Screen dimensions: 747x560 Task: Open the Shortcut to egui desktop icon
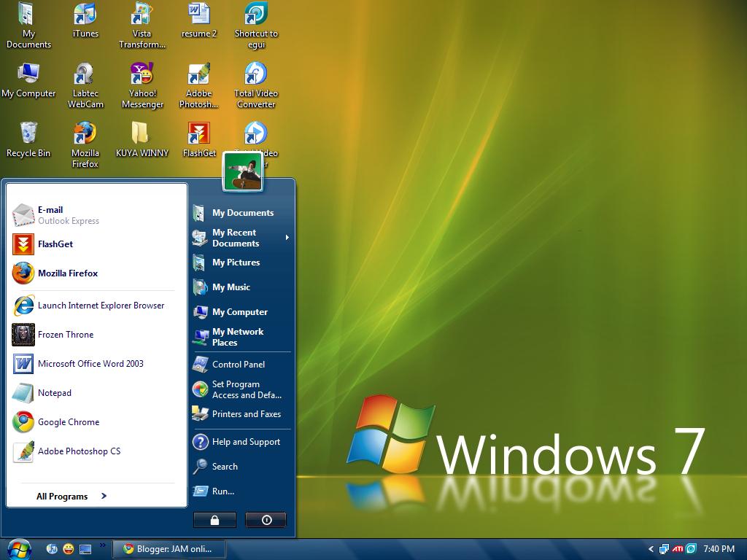click(x=256, y=26)
